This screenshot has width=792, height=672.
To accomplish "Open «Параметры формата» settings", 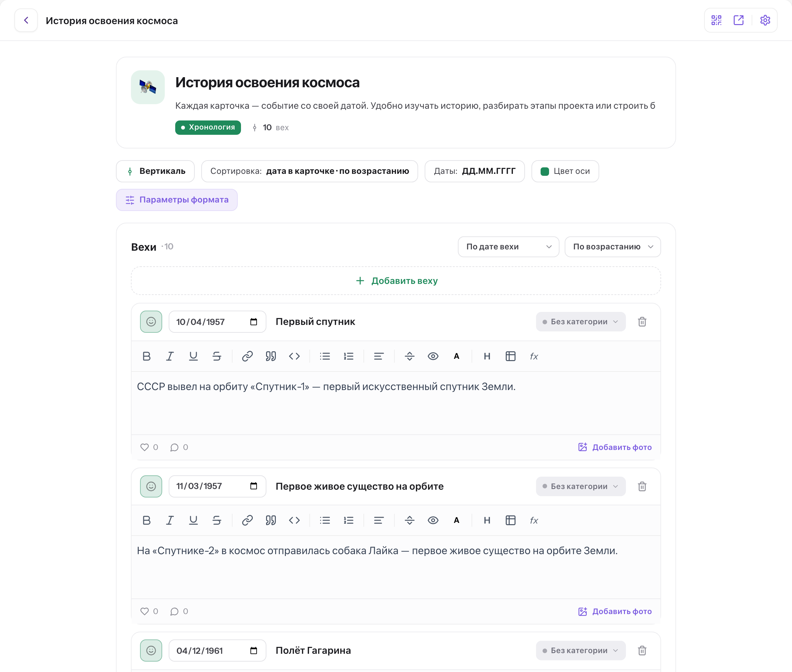I will pos(177,200).
